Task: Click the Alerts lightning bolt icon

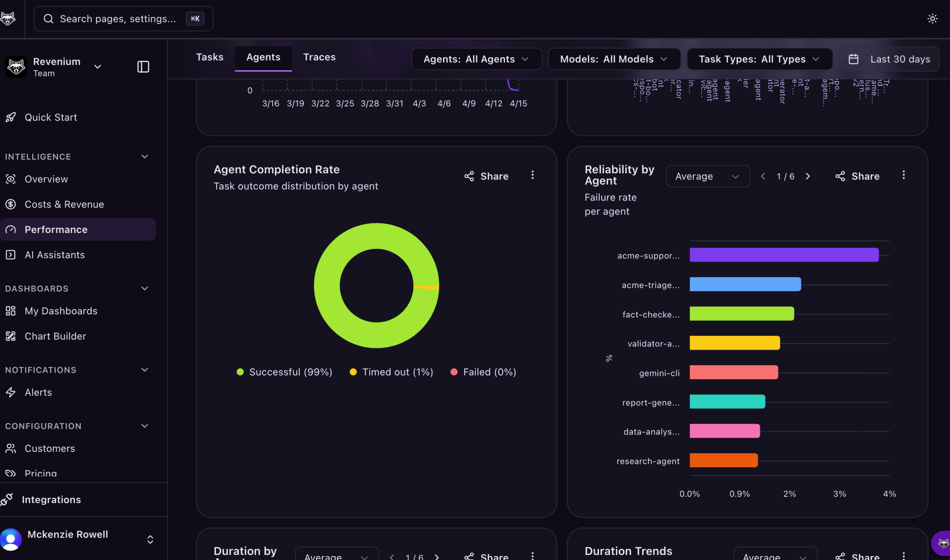Action: pos(11,392)
